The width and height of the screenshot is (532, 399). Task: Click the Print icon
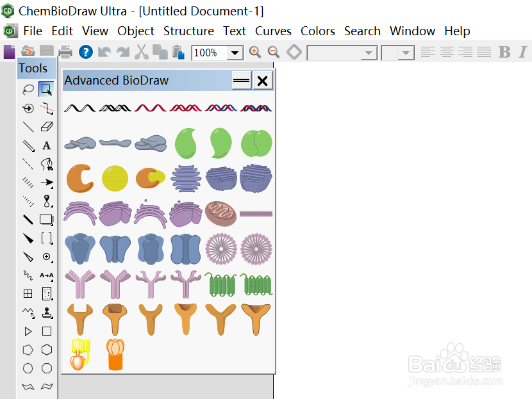[65, 52]
